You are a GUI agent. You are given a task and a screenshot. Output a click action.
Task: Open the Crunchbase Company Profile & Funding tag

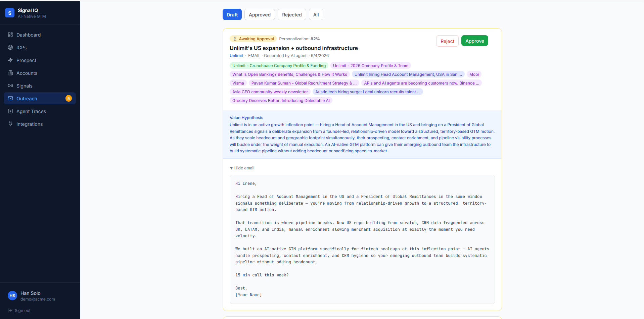(x=279, y=66)
